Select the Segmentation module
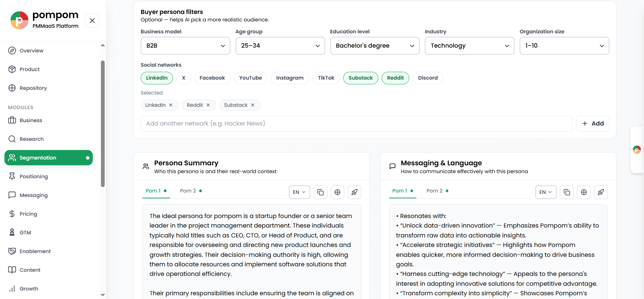644x299 pixels. (49, 158)
